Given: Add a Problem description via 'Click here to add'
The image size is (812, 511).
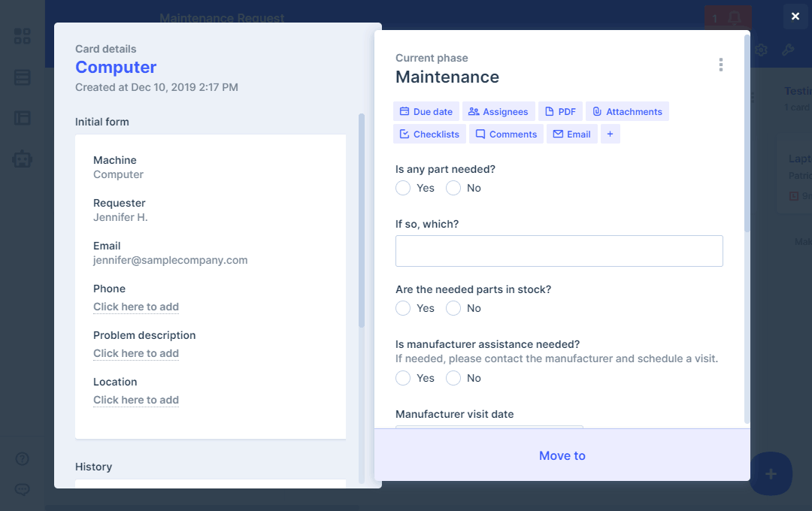Looking at the screenshot, I should [x=136, y=353].
